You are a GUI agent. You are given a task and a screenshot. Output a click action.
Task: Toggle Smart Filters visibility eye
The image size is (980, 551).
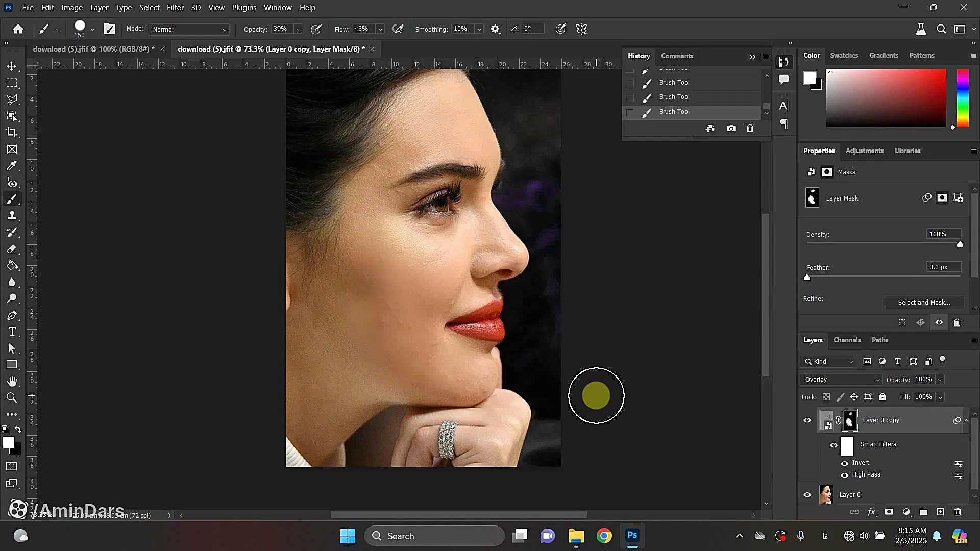(x=834, y=445)
